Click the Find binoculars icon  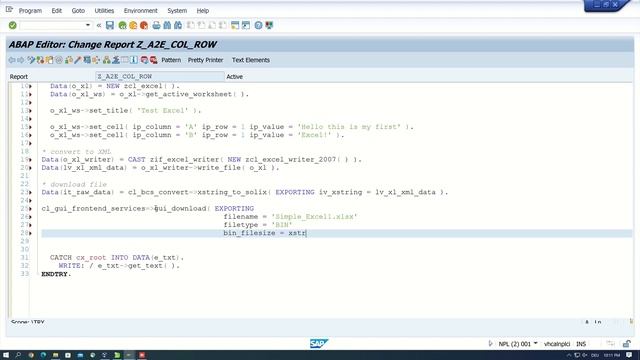[x=167, y=25]
